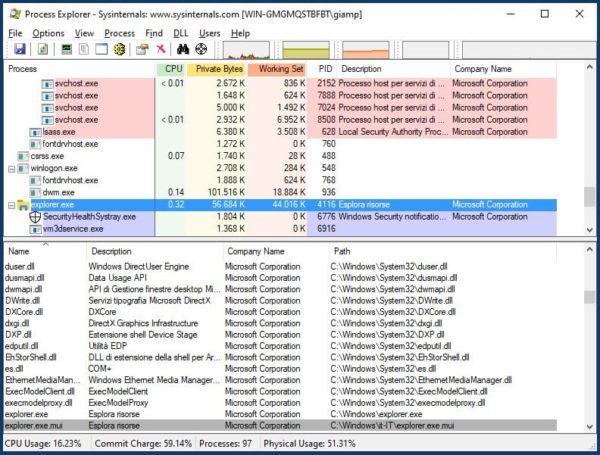This screenshot has height=455, width=600.
Task: Open the Help menu
Action: point(240,33)
